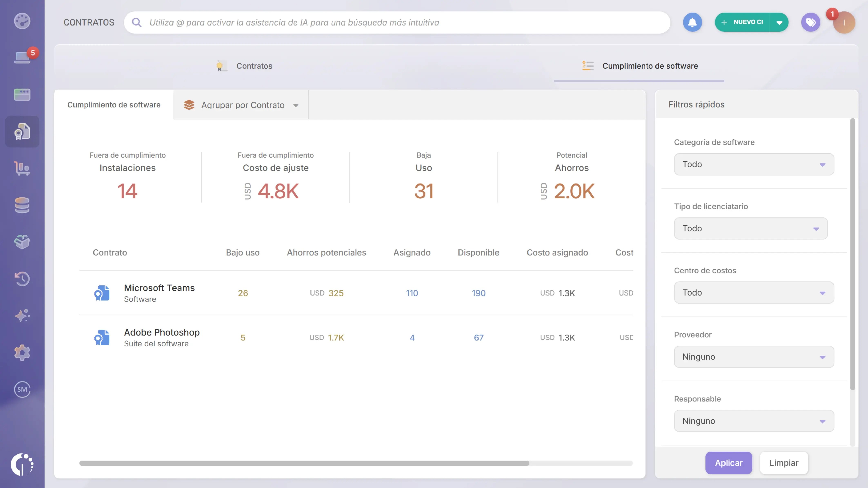Open the SM circle icon in sidebar

22,389
